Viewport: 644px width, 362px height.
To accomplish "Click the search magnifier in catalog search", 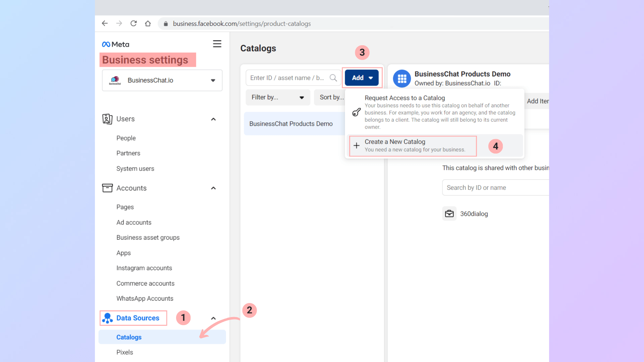I will click(x=333, y=78).
